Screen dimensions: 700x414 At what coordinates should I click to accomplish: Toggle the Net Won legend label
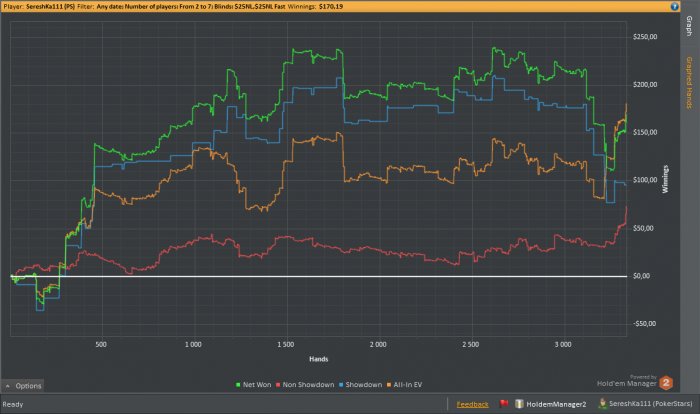click(x=257, y=385)
